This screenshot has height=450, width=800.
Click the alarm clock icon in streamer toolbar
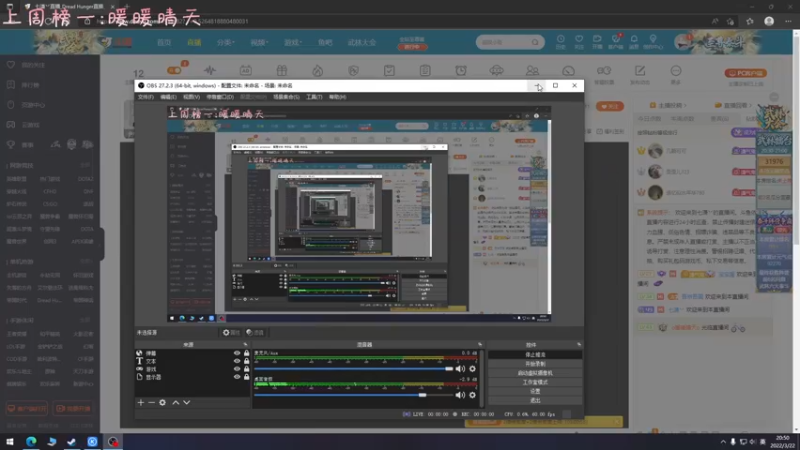pos(461,70)
